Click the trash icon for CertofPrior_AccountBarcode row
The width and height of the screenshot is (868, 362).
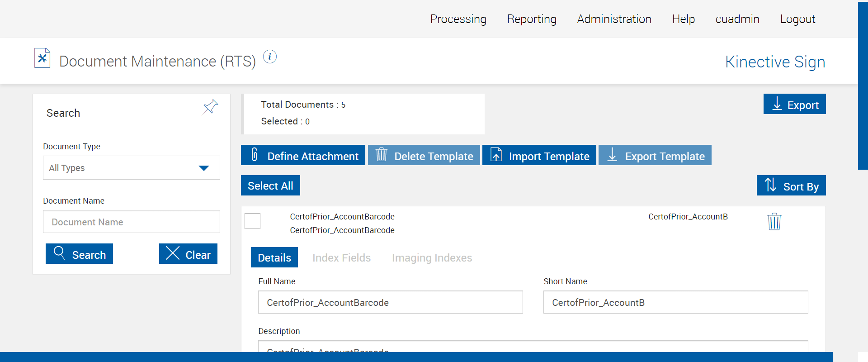(774, 221)
